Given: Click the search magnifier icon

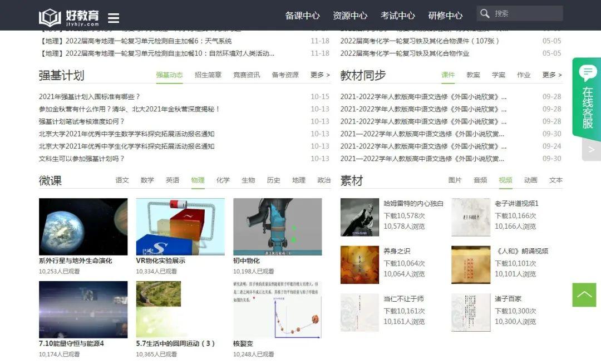Looking at the screenshot, I should (x=485, y=13).
